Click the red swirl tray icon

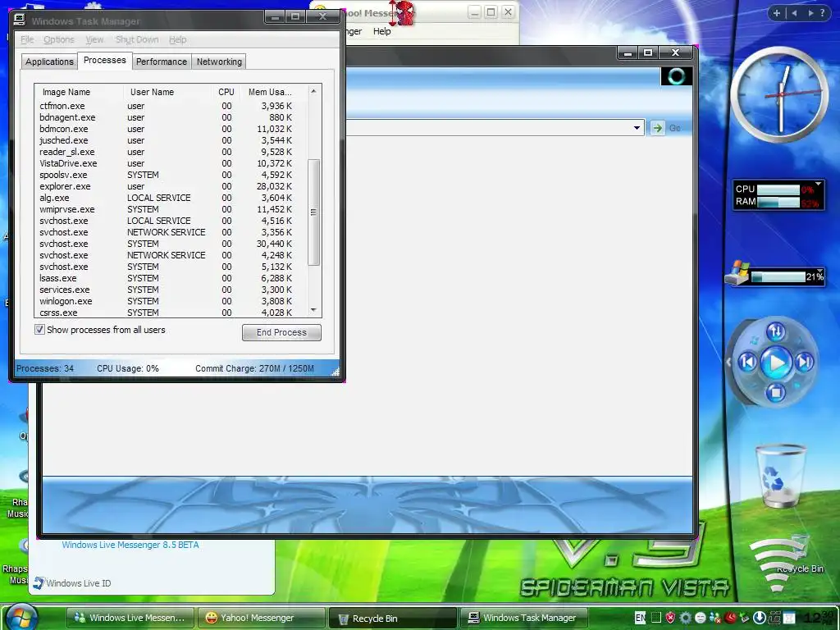730,618
